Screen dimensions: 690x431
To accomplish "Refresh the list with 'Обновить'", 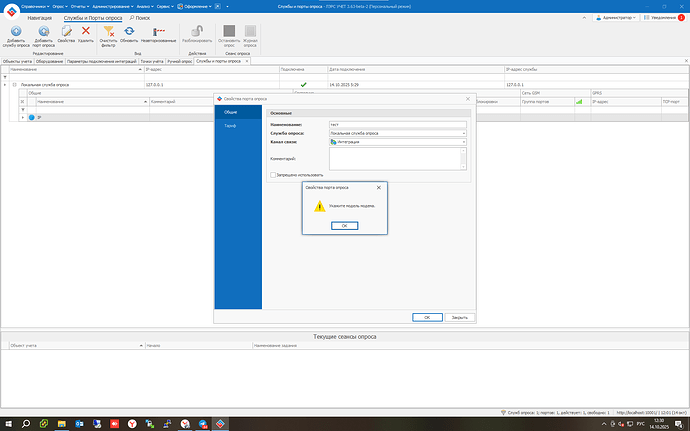I will (129, 32).
